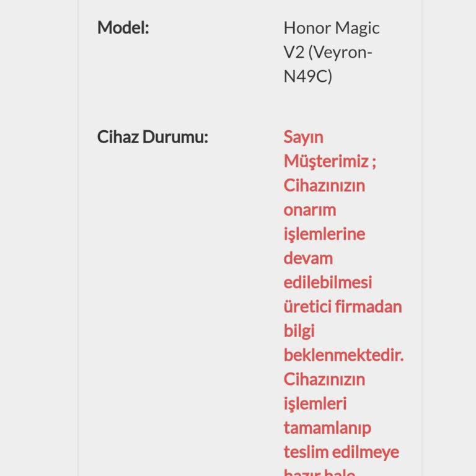Select the "Honor Magic" model name text

tap(331, 28)
